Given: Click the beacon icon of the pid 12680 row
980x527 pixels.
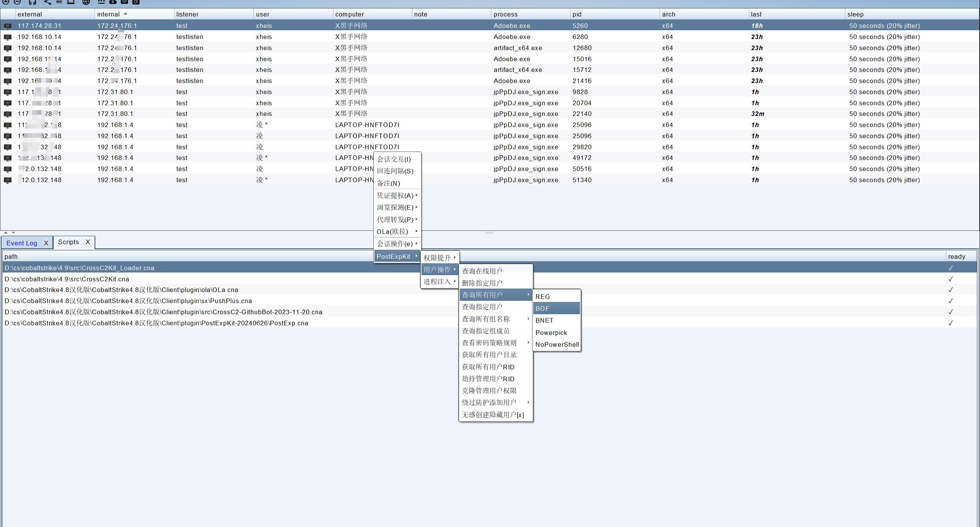Looking at the screenshot, I should [x=8, y=48].
